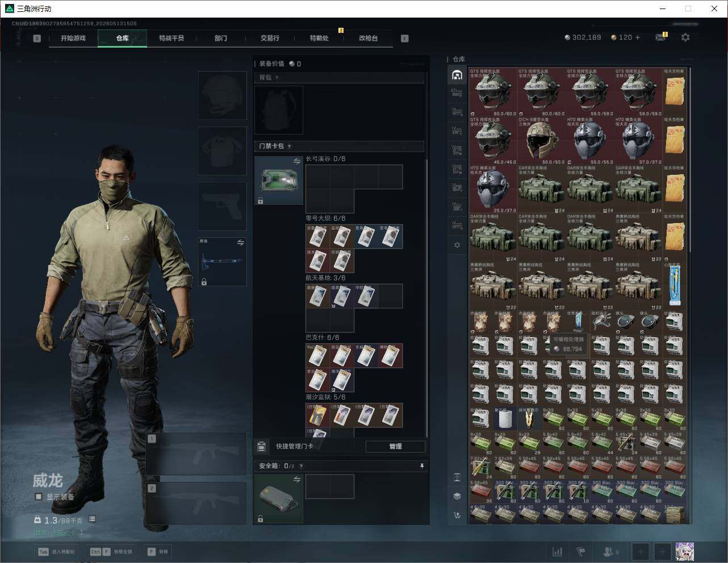Image resolution: width=728 pixels, height=563 pixels.
Task: Open the friends list icon
Action: coord(610,552)
